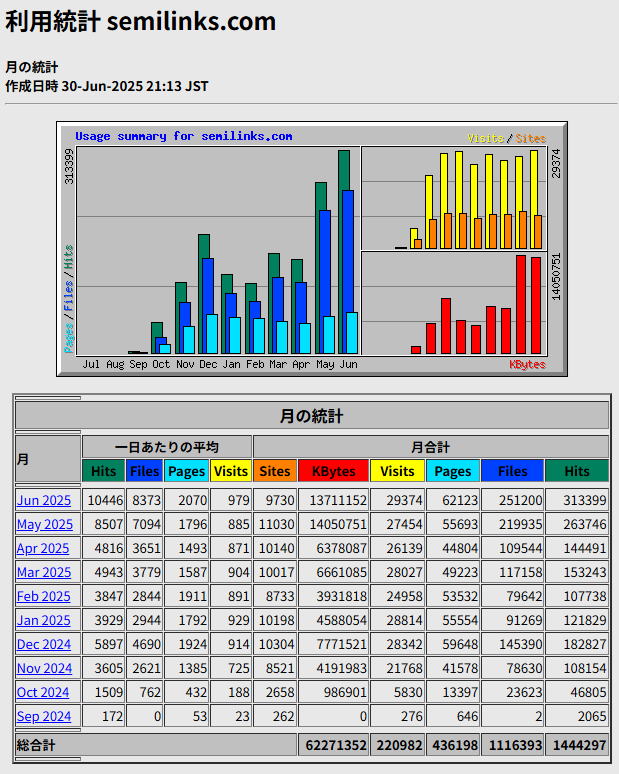Click the cyan daily-average Pages column header
Image resolution: width=619 pixels, height=774 pixels.
click(187, 471)
